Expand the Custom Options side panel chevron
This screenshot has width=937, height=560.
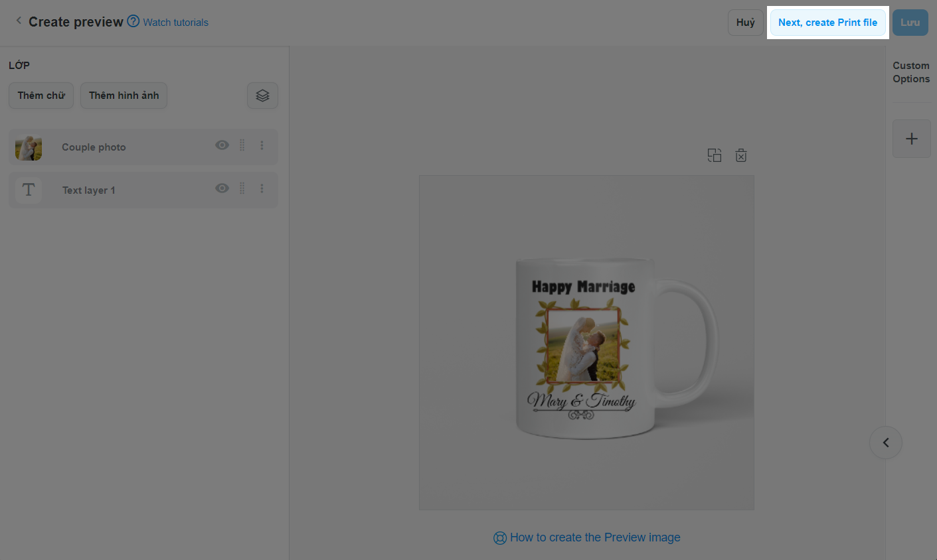[x=885, y=443]
